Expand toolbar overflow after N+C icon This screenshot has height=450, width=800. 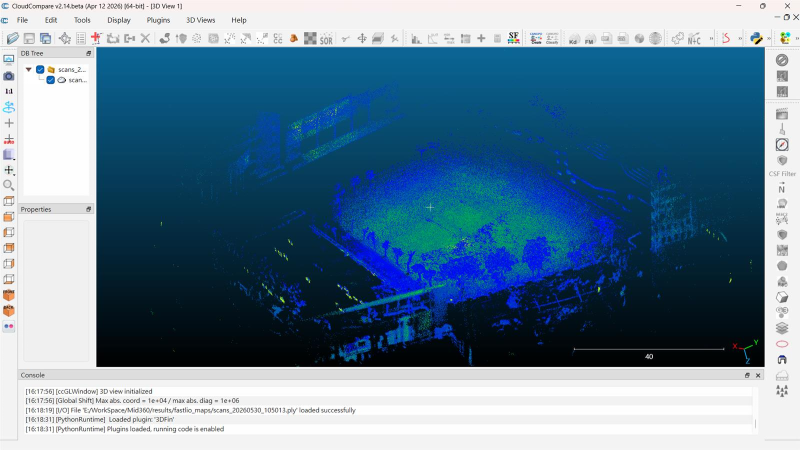[711, 38]
